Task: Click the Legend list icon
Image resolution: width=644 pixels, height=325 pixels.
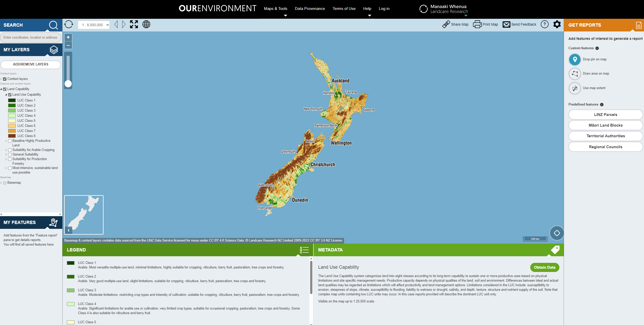Action: click(304, 250)
